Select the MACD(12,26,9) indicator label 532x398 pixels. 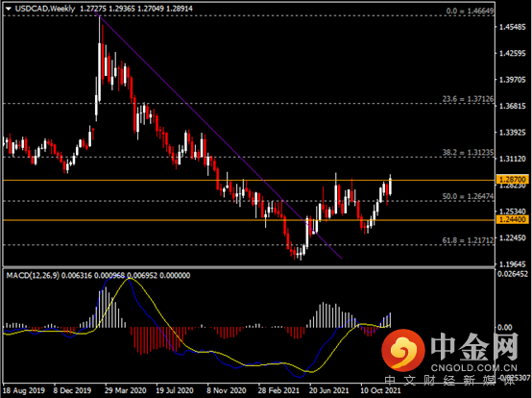point(33,275)
